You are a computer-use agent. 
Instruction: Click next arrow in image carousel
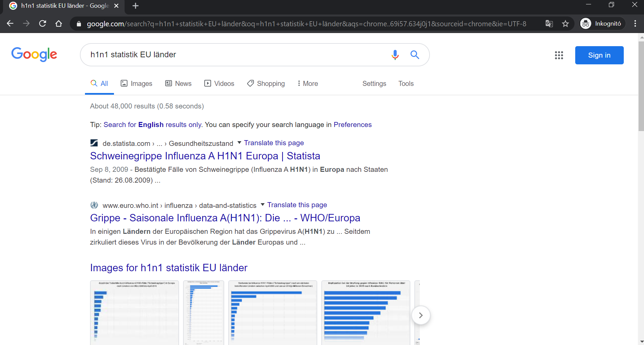click(x=421, y=315)
